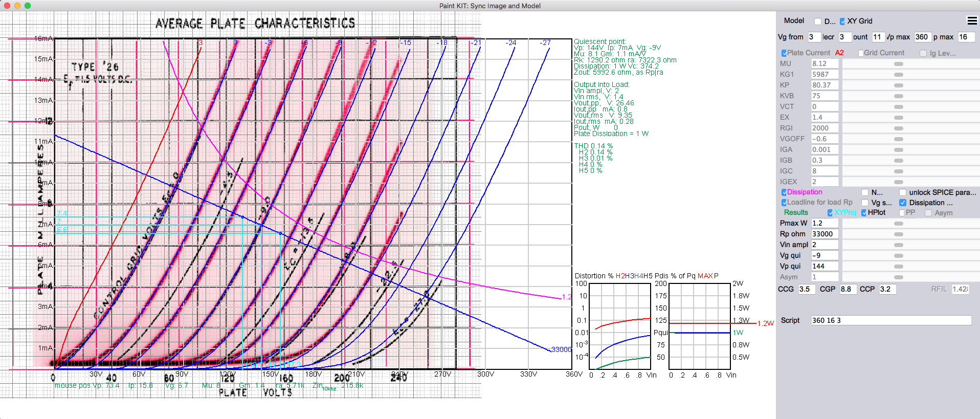Click the KG1 value field 5987
This screenshot has height=419, width=980.
tap(825, 74)
